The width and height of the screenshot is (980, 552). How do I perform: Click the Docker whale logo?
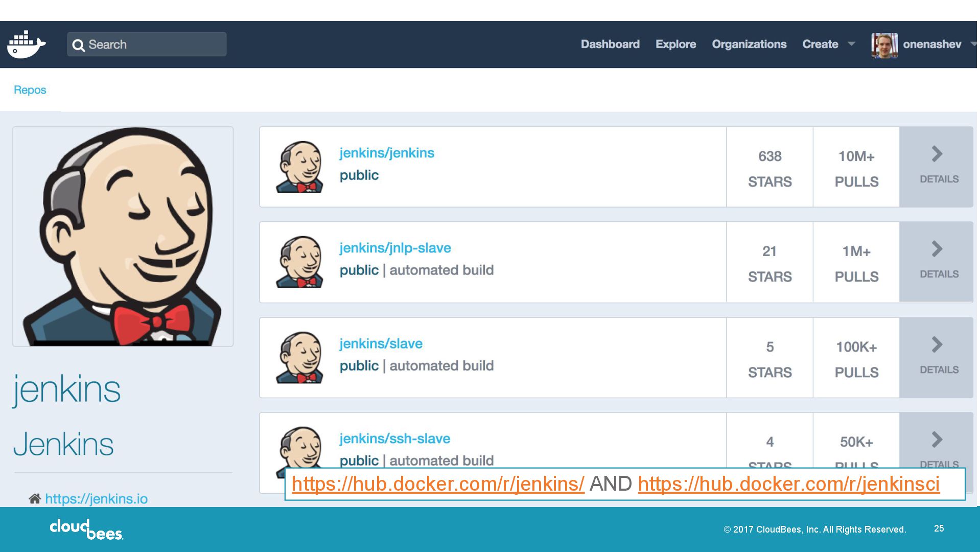[26, 44]
